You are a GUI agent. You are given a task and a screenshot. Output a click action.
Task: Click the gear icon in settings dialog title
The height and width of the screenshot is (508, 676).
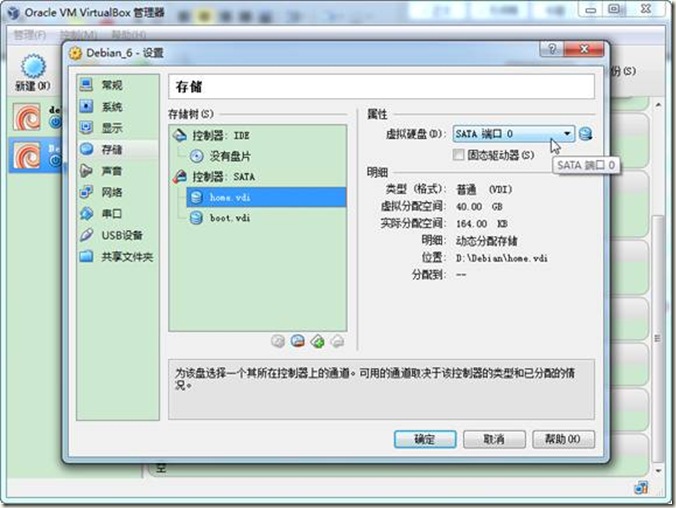[75, 53]
